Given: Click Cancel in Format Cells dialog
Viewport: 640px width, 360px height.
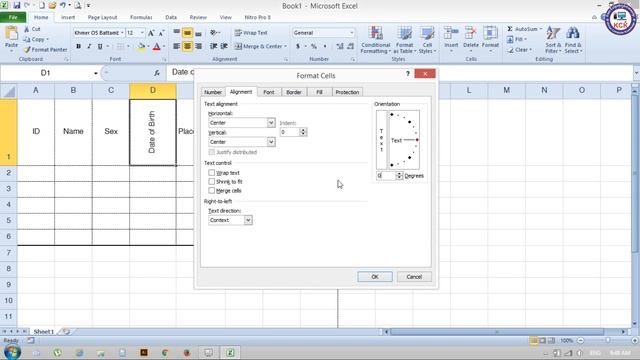Looking at the screenshot, I should [x=414, y=277].
